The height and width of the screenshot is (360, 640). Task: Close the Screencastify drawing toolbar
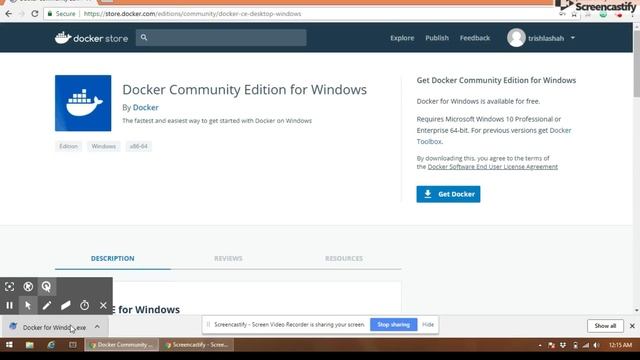pos(103,305)
